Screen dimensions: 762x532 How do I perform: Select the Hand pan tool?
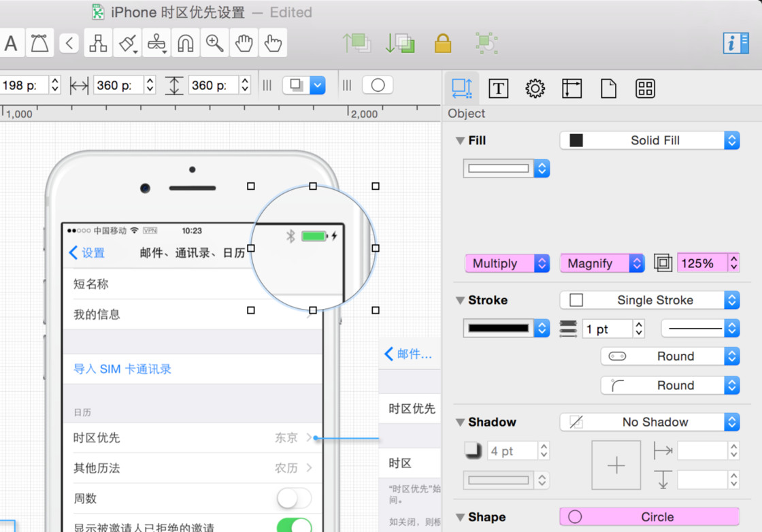[244, 44]
